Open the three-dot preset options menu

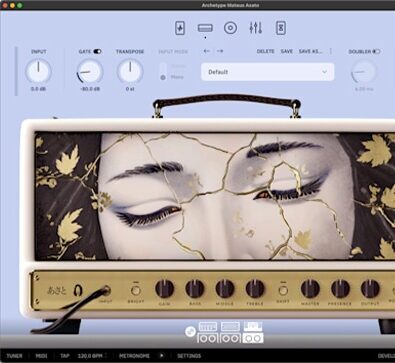pos(331,51)
